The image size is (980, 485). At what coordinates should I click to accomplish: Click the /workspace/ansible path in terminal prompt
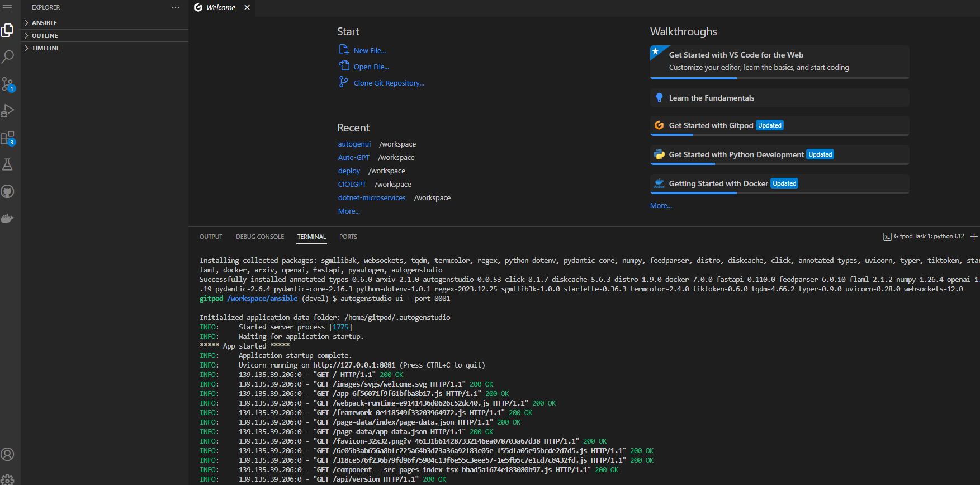coord(262,299)
